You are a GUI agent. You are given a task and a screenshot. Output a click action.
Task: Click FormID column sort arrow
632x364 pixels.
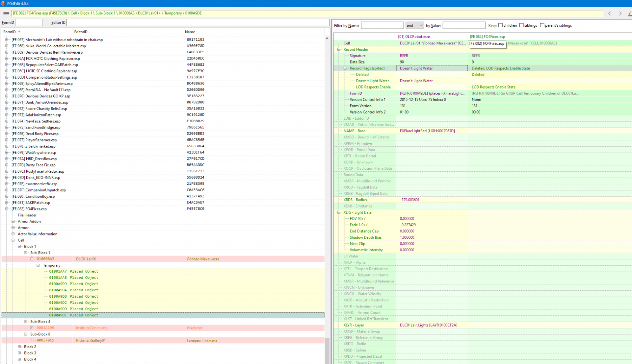pyautogui.click(x=19, y=32)
